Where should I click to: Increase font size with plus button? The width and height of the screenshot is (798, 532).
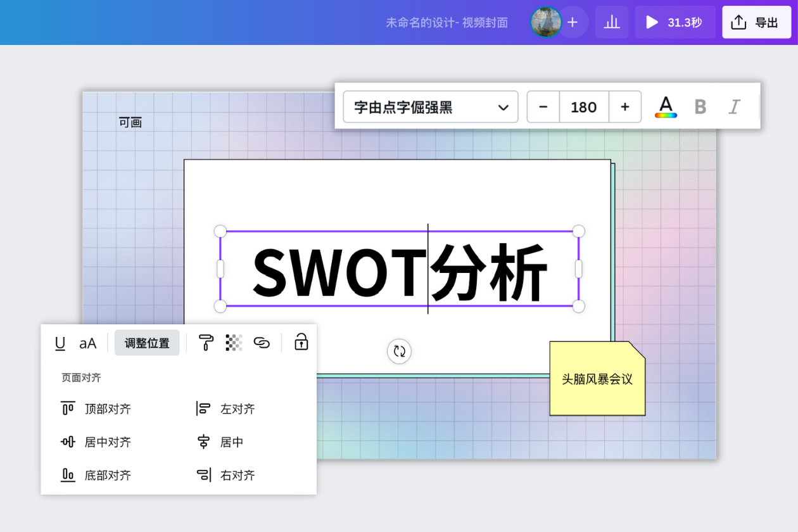pos(625,107)
